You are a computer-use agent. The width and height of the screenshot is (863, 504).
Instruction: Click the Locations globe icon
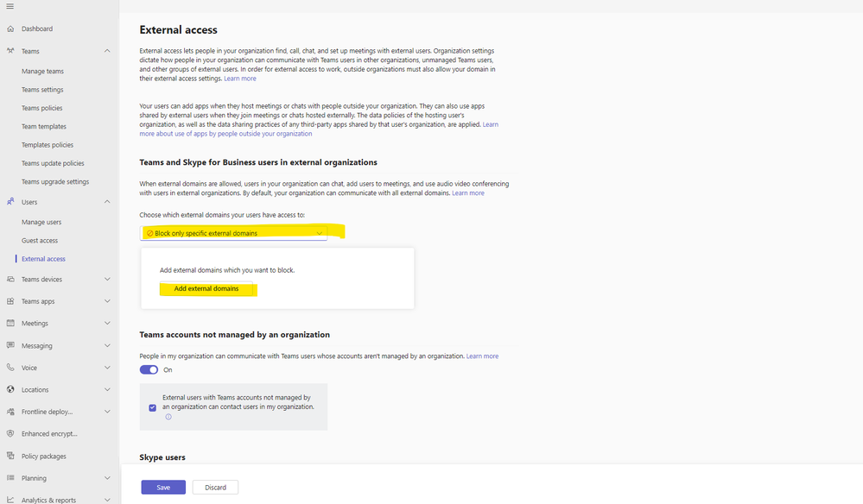(10, 389)
